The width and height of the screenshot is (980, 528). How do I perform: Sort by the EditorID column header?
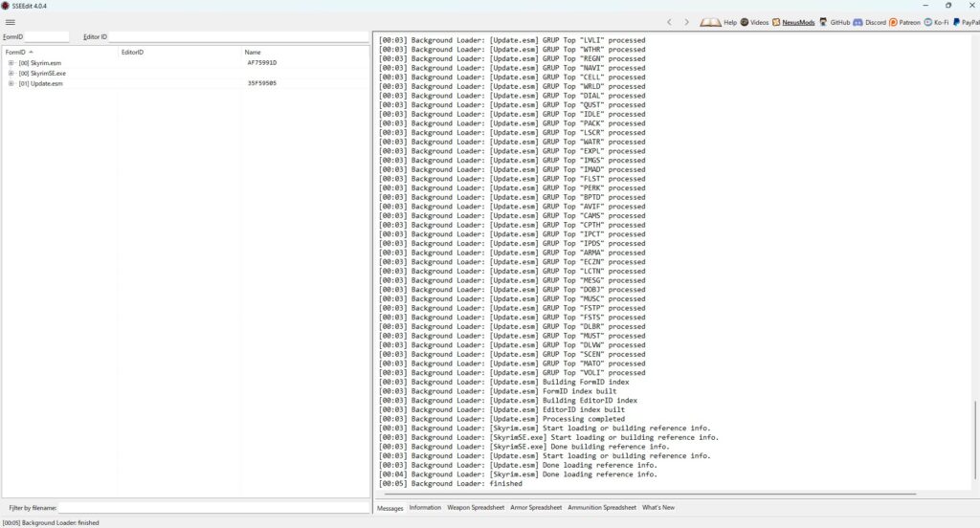tap(132, 52)
